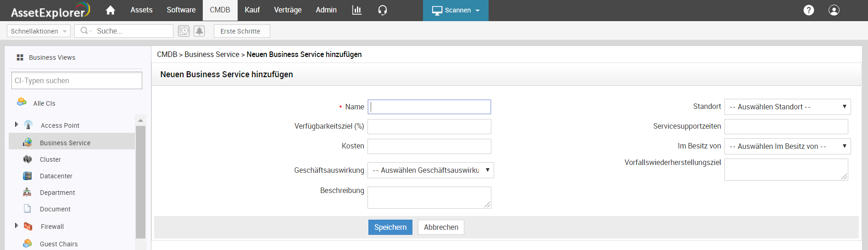The image size is (868, 250).
Task: Open the CMDB tab
Action: click(220, 10)
